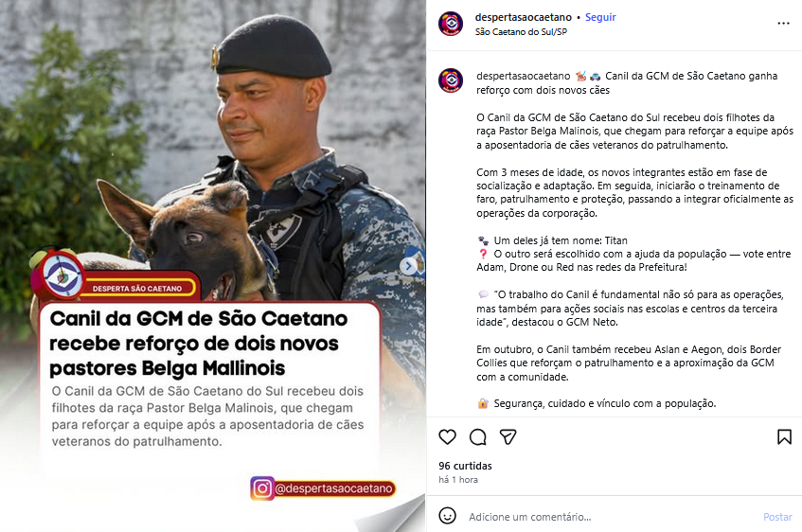The image size is (802, 532).
Task: Click the Postar button
Action: pyautogui.click(x=777, y=517)
